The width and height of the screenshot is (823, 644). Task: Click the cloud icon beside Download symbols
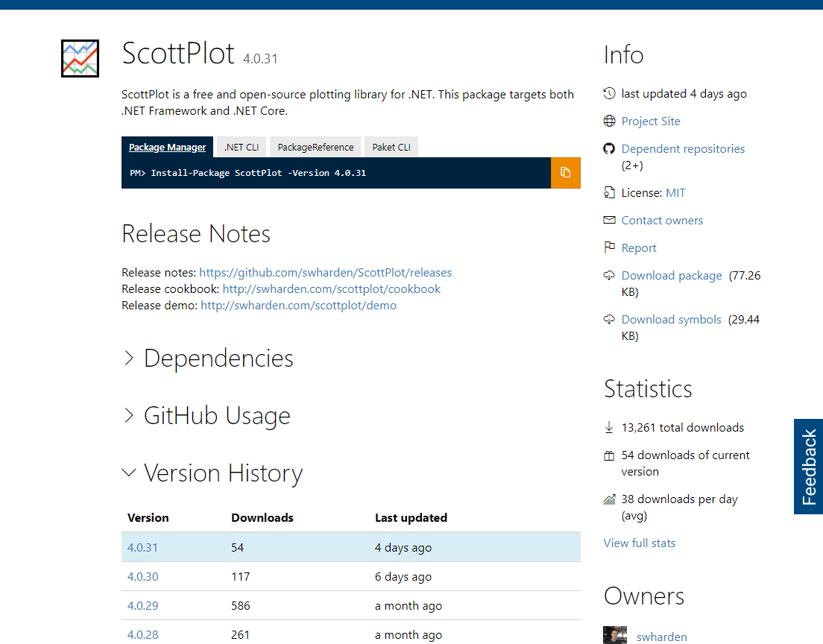tap(609, 319)
